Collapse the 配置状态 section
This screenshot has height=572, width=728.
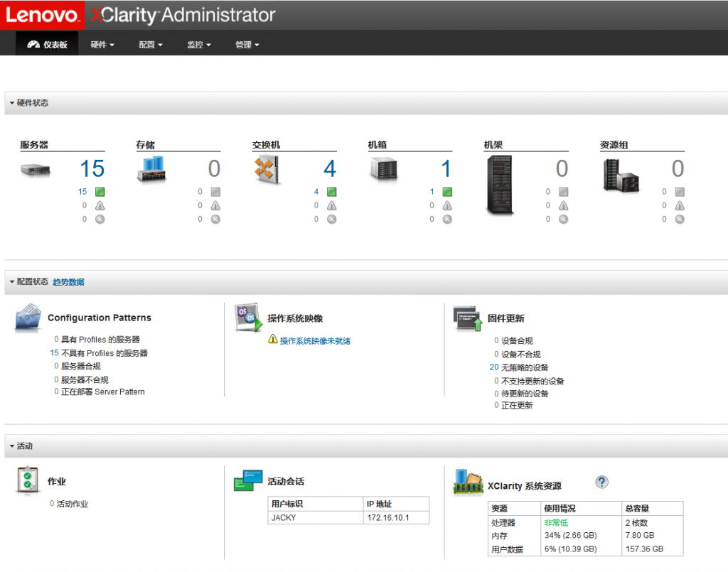tap(12, 281)
